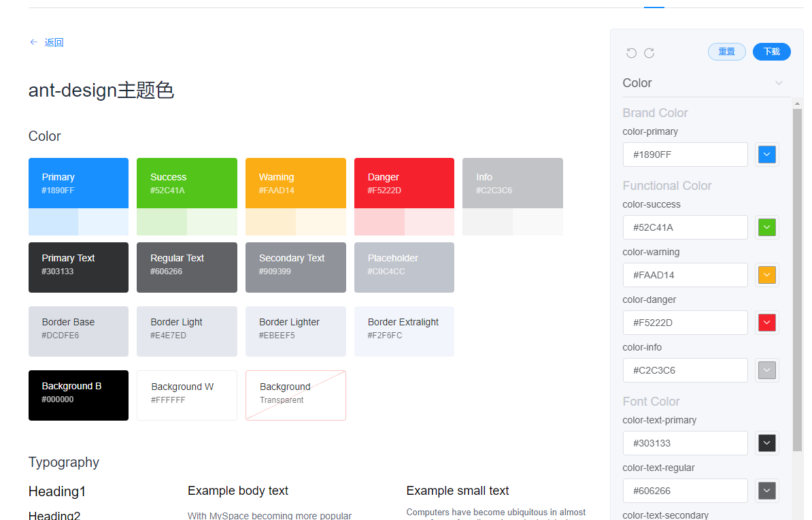Edit the color-text-primary #303133 input field

685,443
